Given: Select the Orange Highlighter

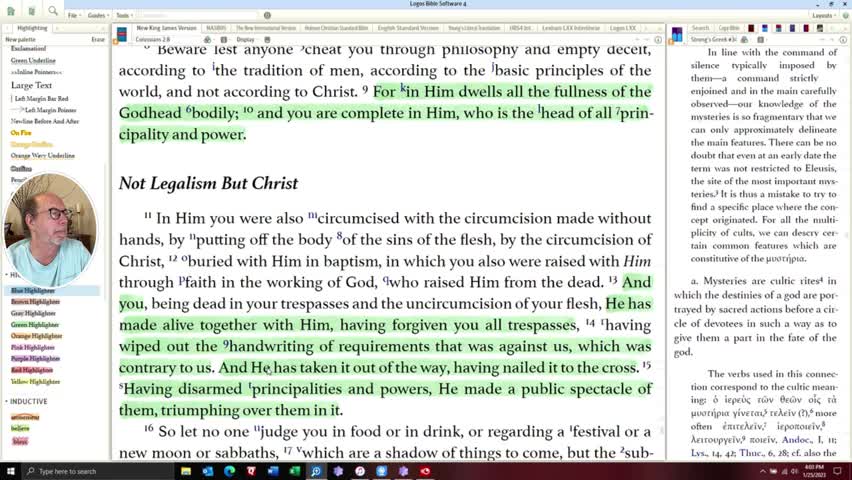Looking at the screenshot, I should tap(36, 336).
